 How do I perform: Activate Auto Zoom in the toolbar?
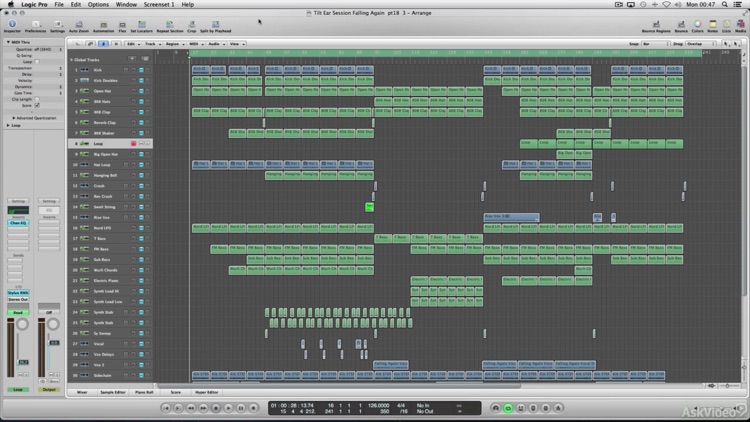coord(79,26)
